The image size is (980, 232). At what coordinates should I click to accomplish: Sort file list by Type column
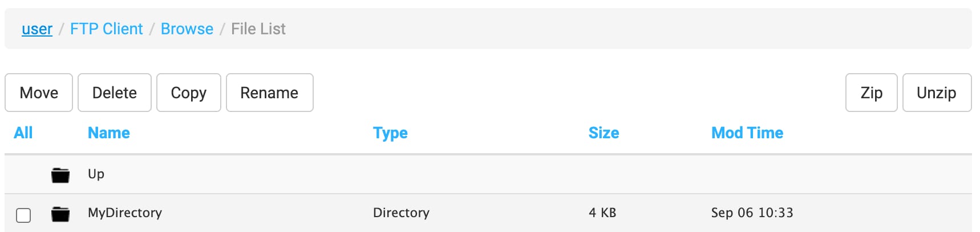[390, 133]
